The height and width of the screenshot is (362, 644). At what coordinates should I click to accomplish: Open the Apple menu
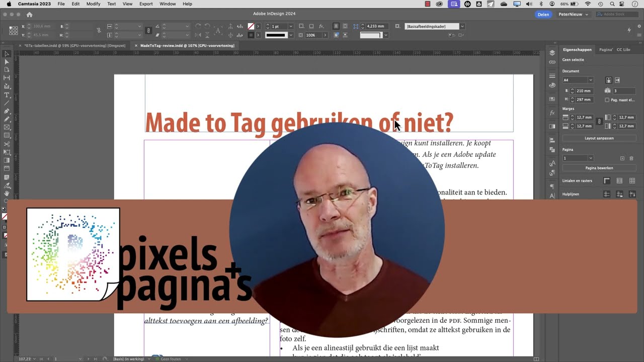coord(9,4)
